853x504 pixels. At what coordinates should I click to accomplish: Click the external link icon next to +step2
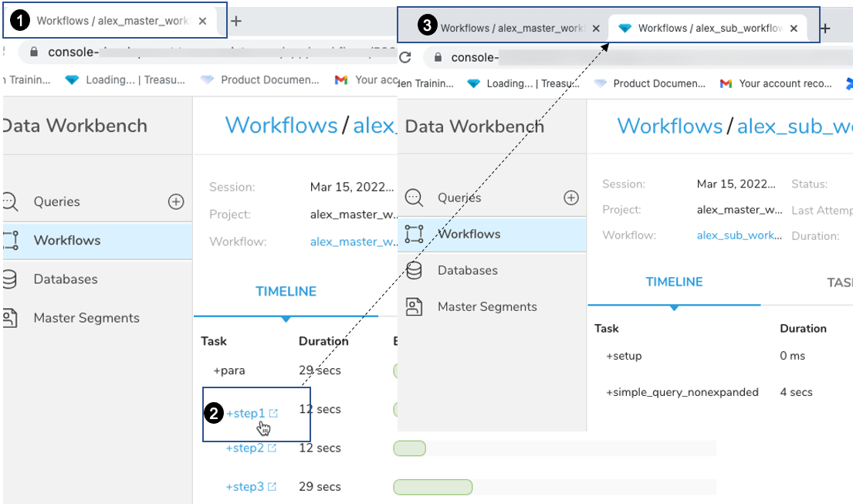coord(272,448)
